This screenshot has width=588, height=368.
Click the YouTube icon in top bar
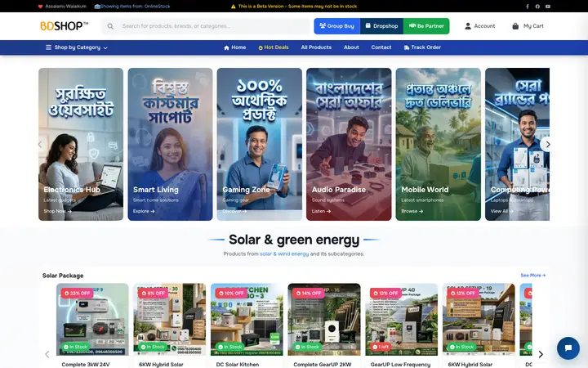548,7
